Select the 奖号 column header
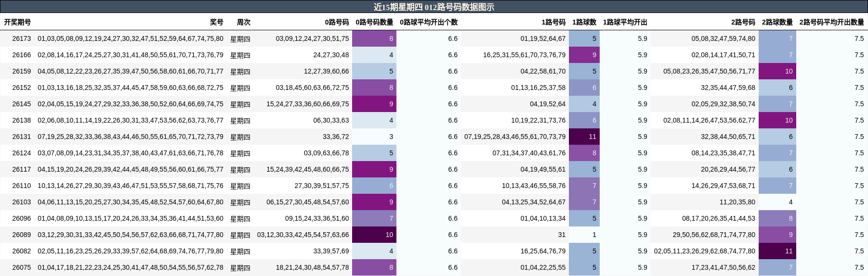This screenshot has height=276, width=868. click(217, 22)
